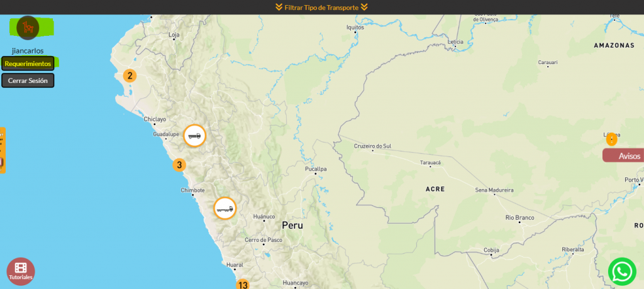The image size is (644, 289).
Task: Open the WhatsApp chat icon
Action: point(621,271)
